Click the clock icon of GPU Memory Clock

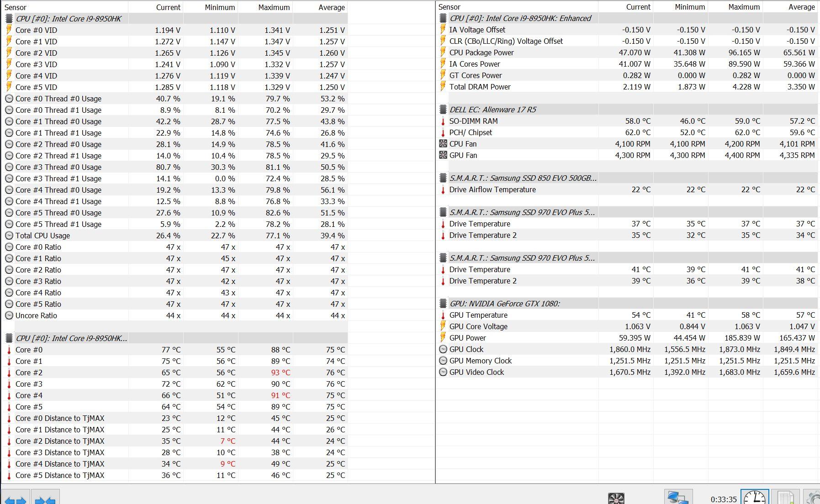443,361
